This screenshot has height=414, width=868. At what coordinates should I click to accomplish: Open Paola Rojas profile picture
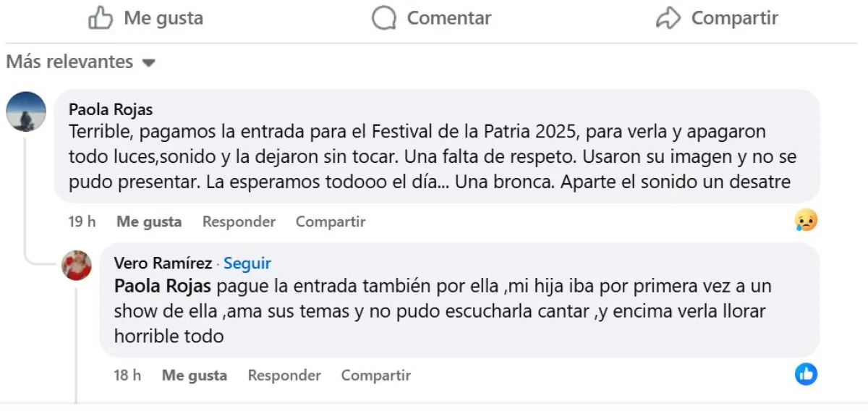point(26,112)
